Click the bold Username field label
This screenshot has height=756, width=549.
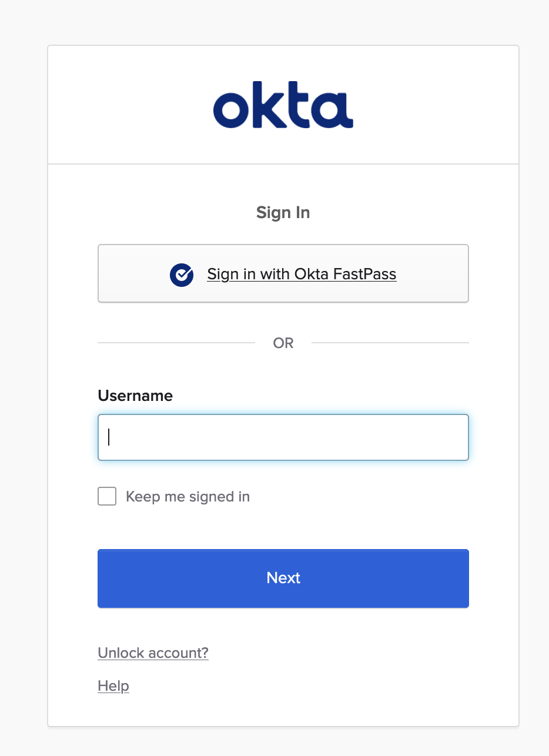(135, 396)
